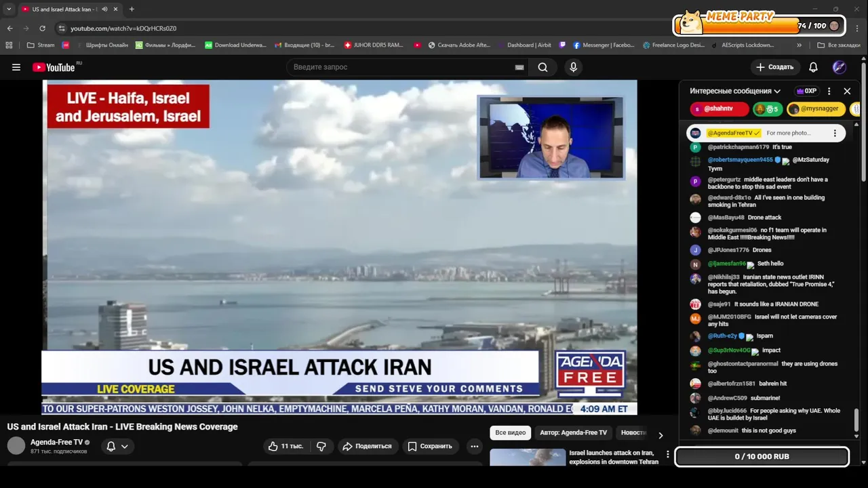This screenshot has width=868, height=488.
Task: Click the 0XP chat badge
Action: click(x=806, y=91)
